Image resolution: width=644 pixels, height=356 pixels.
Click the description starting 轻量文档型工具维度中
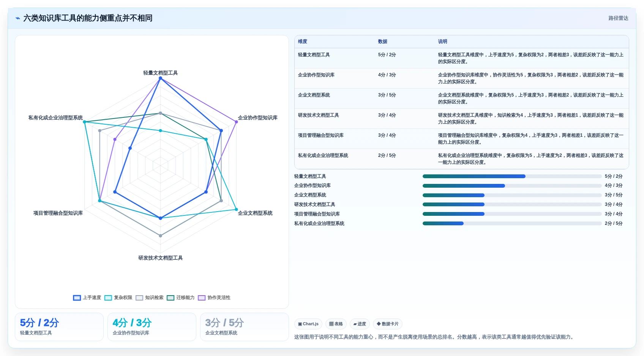[531, 58]
